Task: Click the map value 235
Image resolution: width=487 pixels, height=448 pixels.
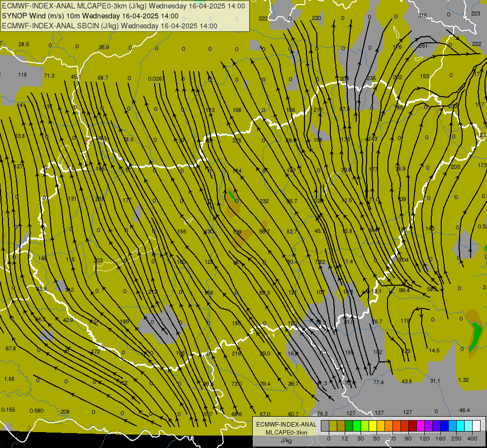Action: point(371,78)
